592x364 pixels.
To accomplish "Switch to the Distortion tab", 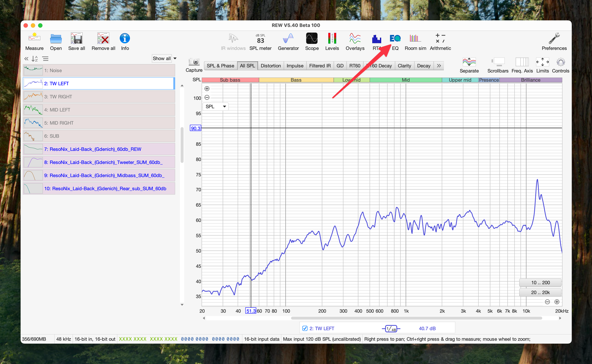I will [x=271, y=66].
